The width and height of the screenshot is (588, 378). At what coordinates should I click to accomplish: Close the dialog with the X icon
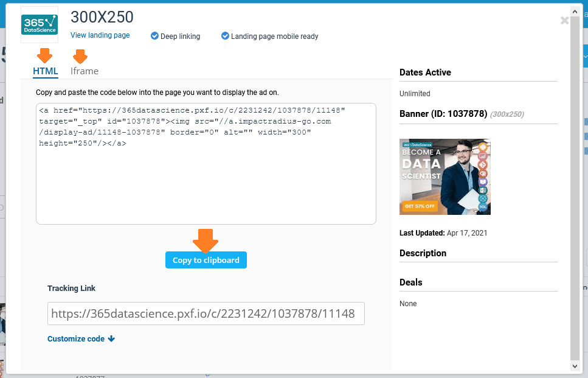pyautogui.click(x=564, y=21)
